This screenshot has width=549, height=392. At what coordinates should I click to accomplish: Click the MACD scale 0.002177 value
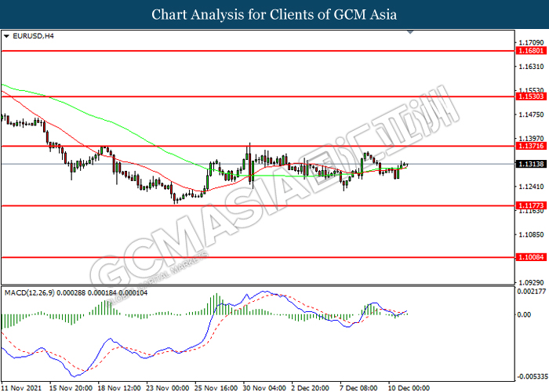pyautogui.click(x=531, y=291)
